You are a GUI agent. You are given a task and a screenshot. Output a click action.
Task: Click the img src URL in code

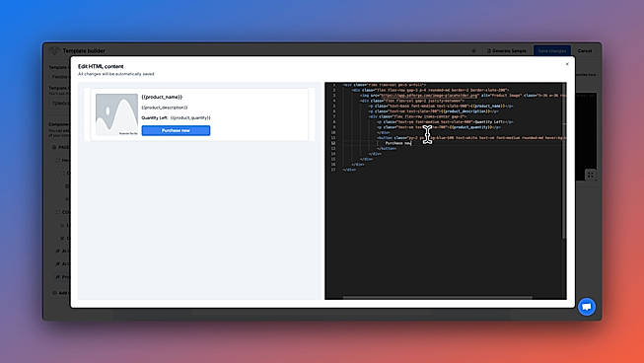pos(430,96)
